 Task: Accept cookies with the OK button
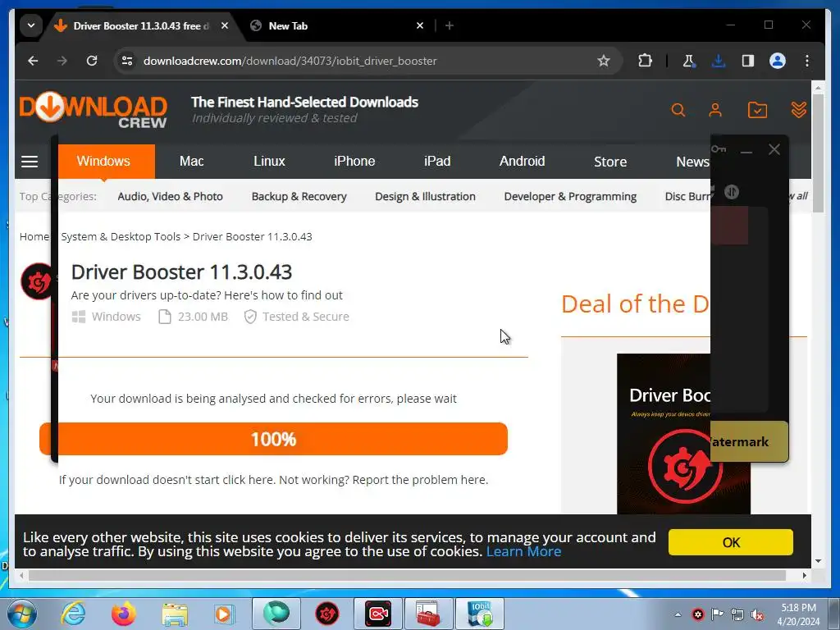point(731,543)
